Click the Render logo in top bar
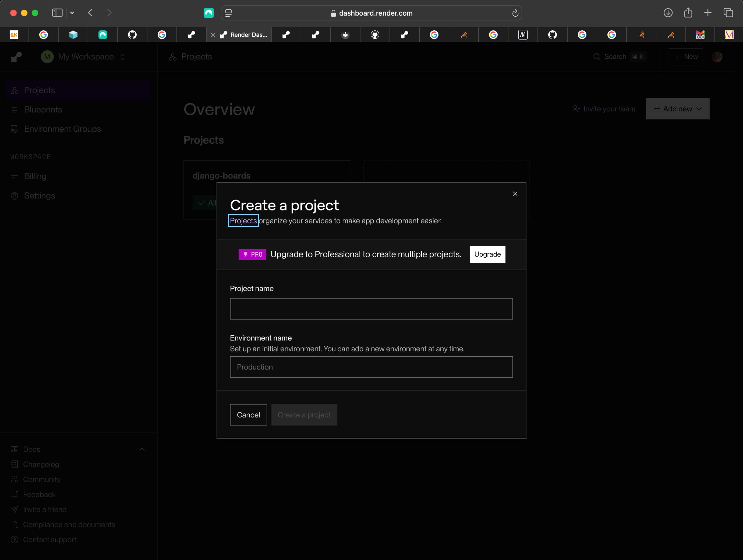Screen dimensions: 743x560 pyautogui.click(x=16, y=57)
